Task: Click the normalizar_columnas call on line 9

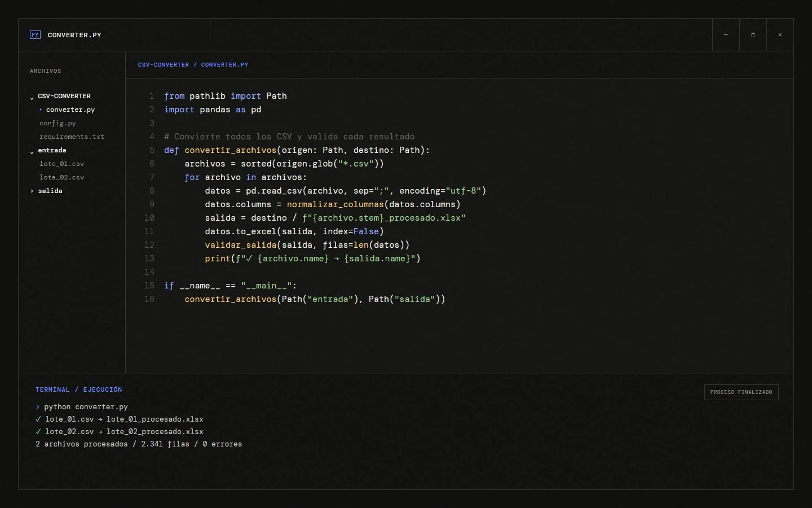Action: 335,204
